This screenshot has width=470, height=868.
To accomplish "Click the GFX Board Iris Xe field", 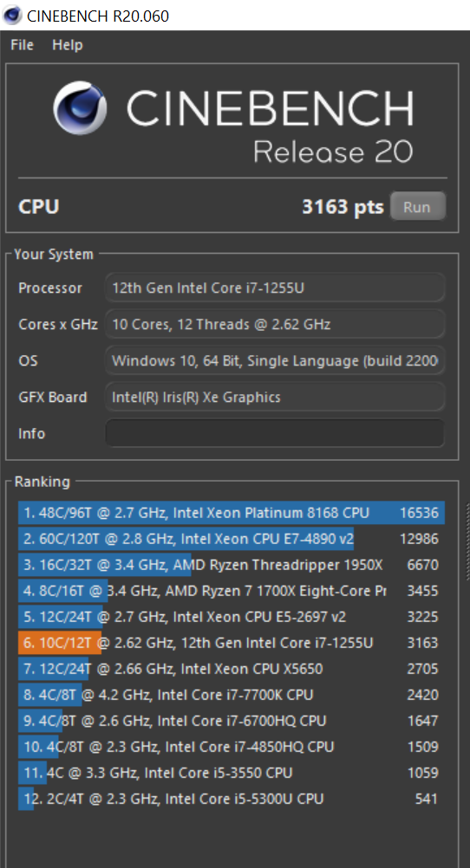I will pos(275,397).
